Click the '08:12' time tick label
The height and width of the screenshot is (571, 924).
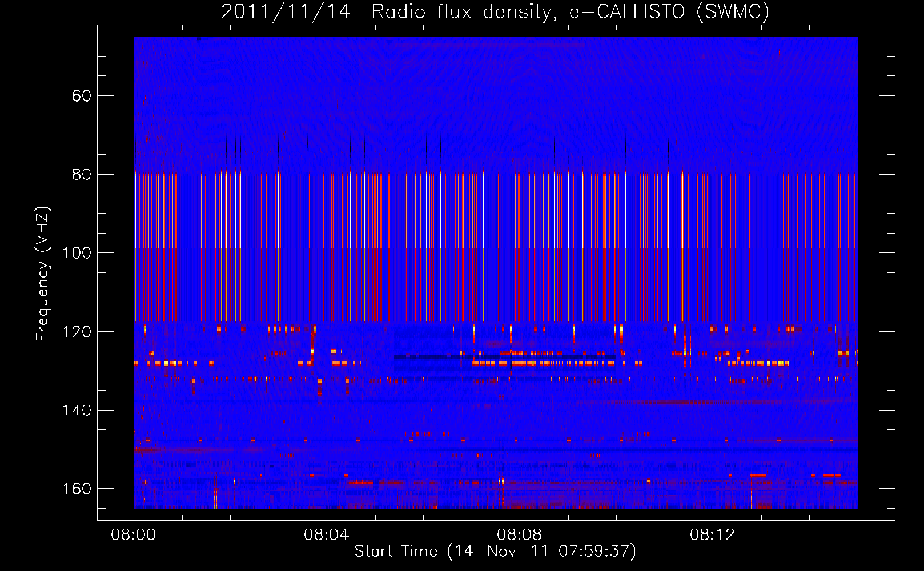713,535
